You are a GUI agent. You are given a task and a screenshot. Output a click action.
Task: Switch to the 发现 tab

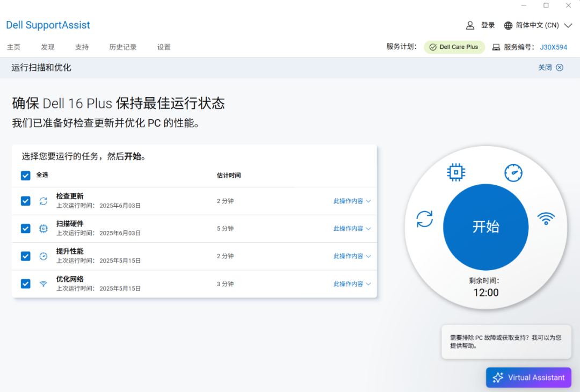point(48,47)
